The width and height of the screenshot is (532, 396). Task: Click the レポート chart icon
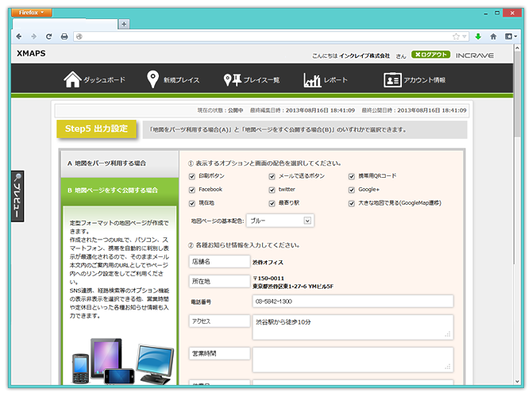312,79
